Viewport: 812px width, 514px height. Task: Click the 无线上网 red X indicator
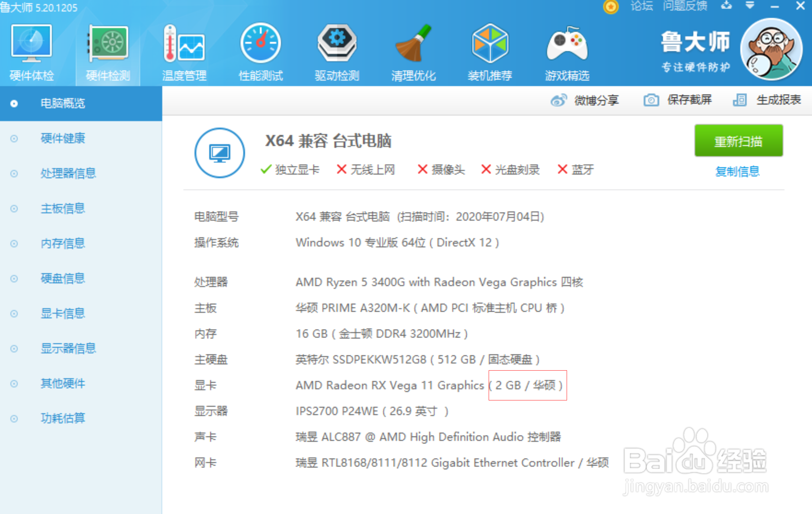click(x=342, y=170)
